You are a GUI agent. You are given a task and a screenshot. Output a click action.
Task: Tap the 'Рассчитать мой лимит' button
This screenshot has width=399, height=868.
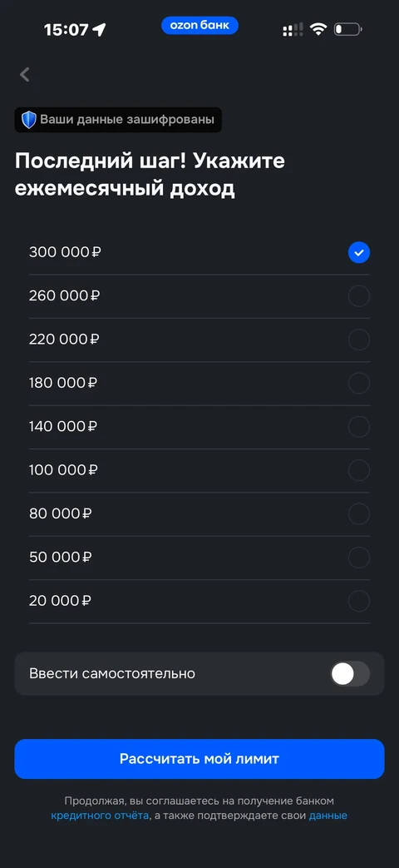pos(199,759)
